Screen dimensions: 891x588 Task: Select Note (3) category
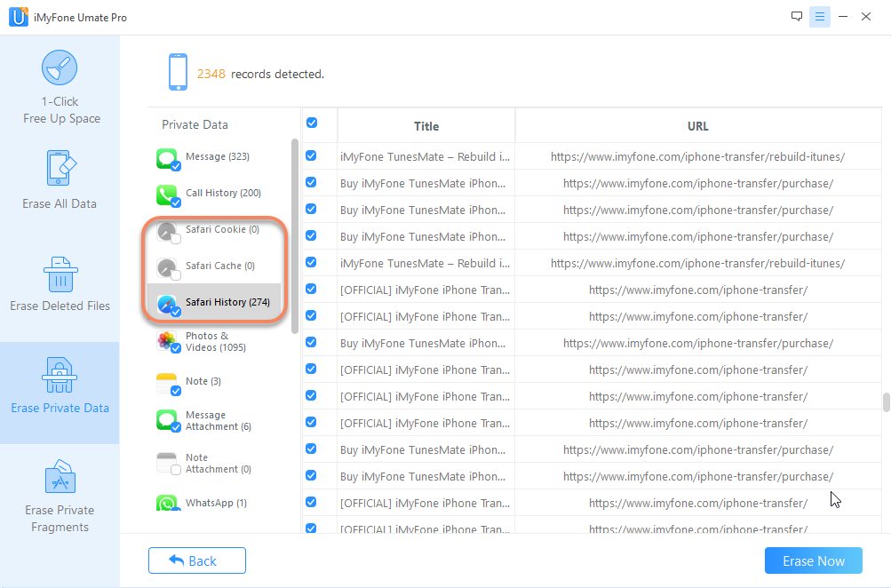point(214,381)
